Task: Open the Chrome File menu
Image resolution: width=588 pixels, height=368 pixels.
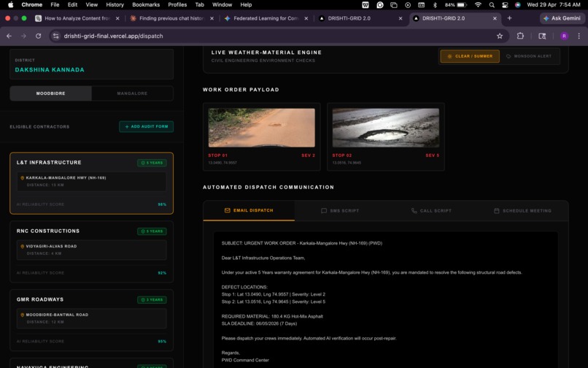Action: [55, 5]
